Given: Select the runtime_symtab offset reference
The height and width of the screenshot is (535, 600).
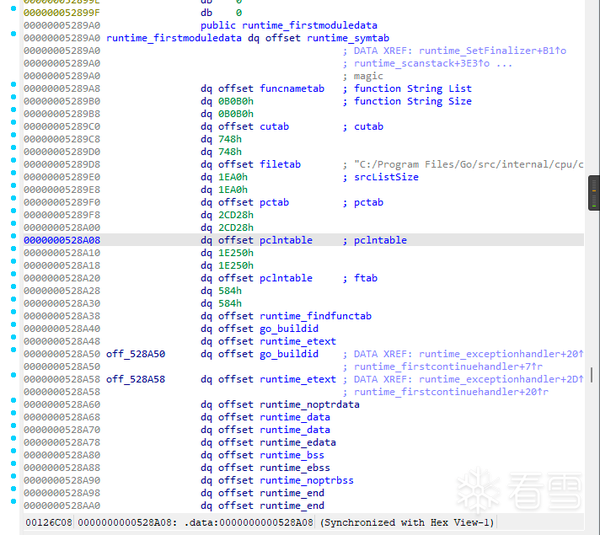Looking at the screenshot, I should [x=348, y=38].
